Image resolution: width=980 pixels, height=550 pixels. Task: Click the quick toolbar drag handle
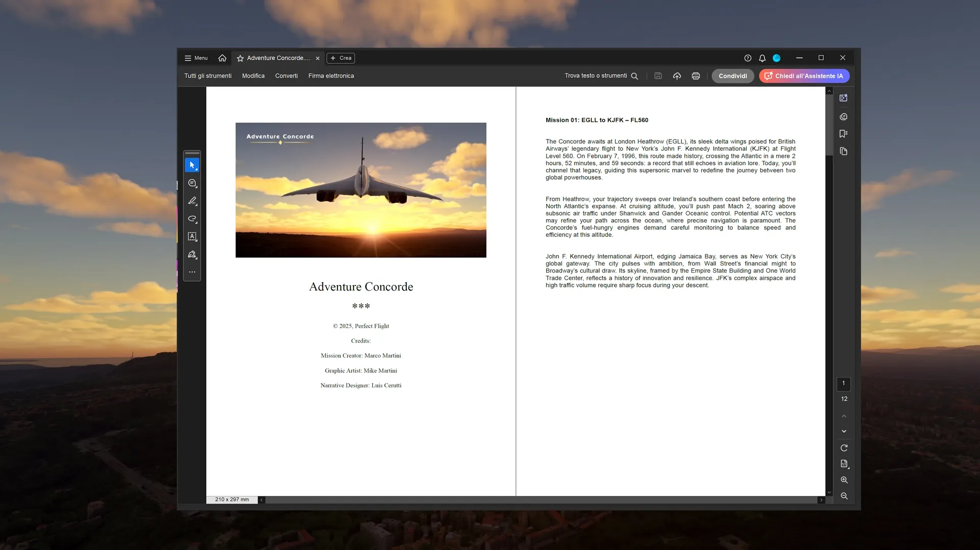pos(192,153)
